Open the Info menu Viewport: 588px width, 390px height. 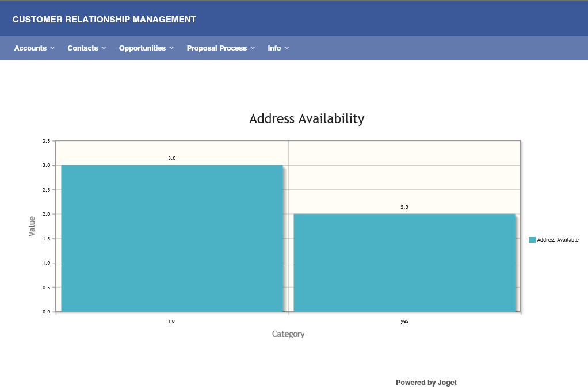(274, 48)
